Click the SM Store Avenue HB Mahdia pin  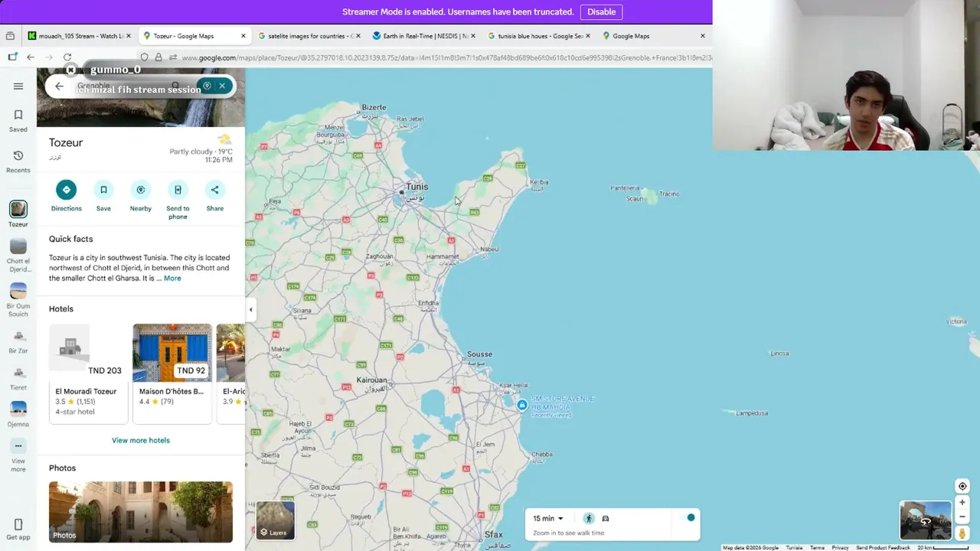521,405
